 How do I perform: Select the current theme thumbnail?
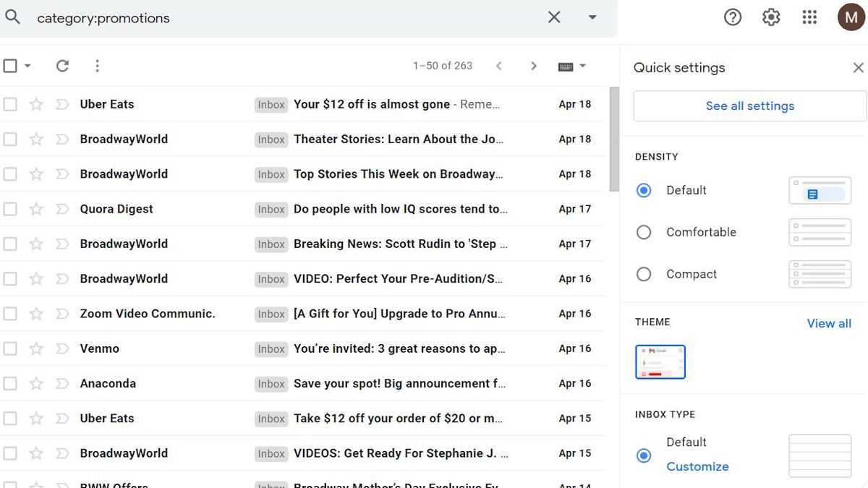[660, 363]
